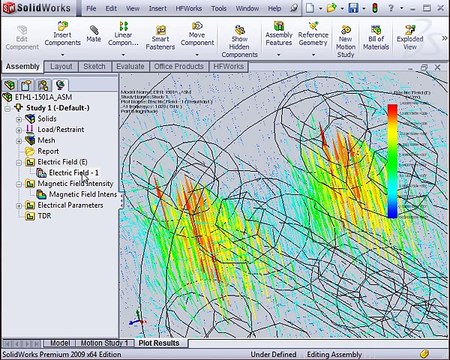The image size is (450, 360).
Task: Click the electric field color legend bar
Action: [393, 161]
